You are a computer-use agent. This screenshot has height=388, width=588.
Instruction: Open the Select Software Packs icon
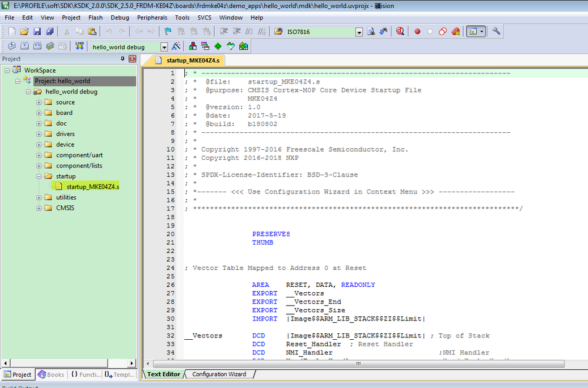point(231,46)
